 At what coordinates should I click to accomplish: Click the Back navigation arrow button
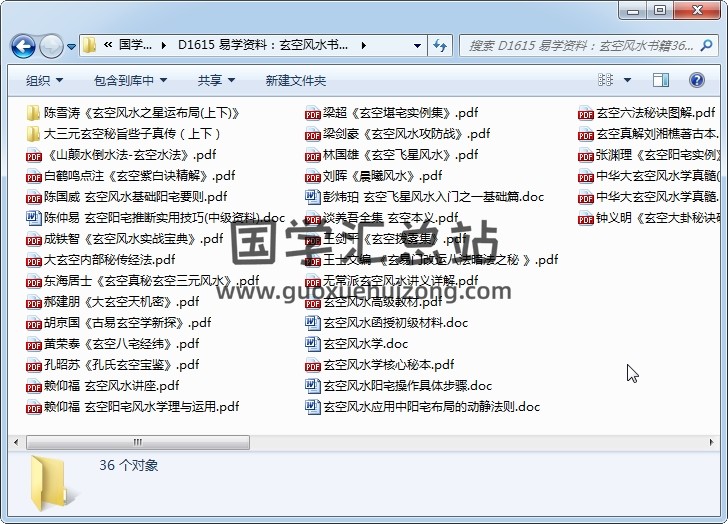pyautogui.click(x=24, y=46)
